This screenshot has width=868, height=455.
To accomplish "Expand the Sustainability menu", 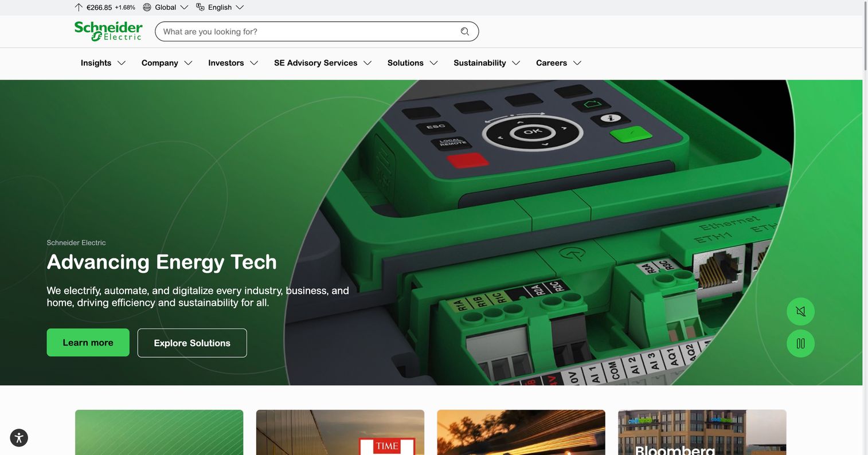I will tap(487, 63).
